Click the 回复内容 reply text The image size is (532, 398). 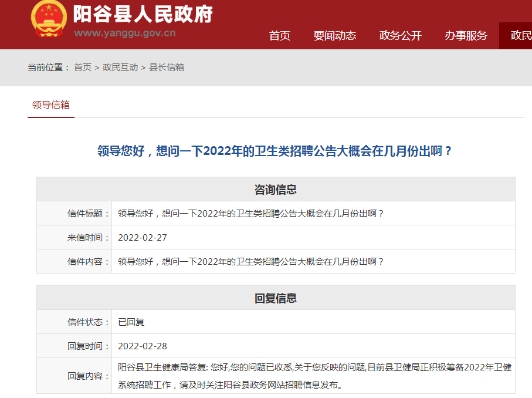tap(314, 376)
